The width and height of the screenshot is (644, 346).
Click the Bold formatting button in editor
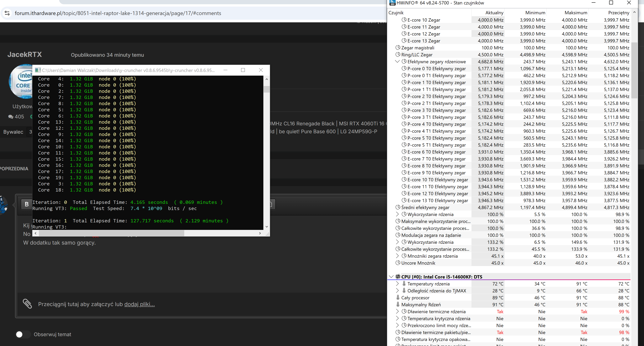[27, 204]
